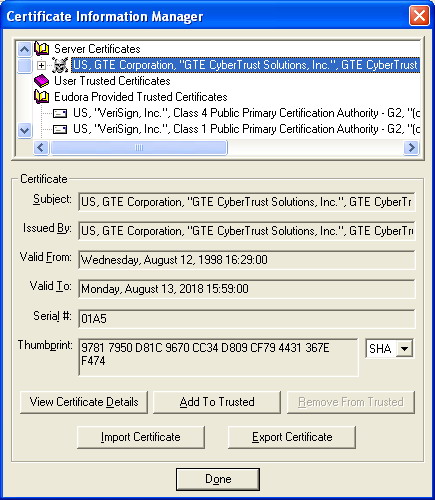Select Eudora Provided Trusted Certificates folder
The image size is (435, 500).
point(141,97)
